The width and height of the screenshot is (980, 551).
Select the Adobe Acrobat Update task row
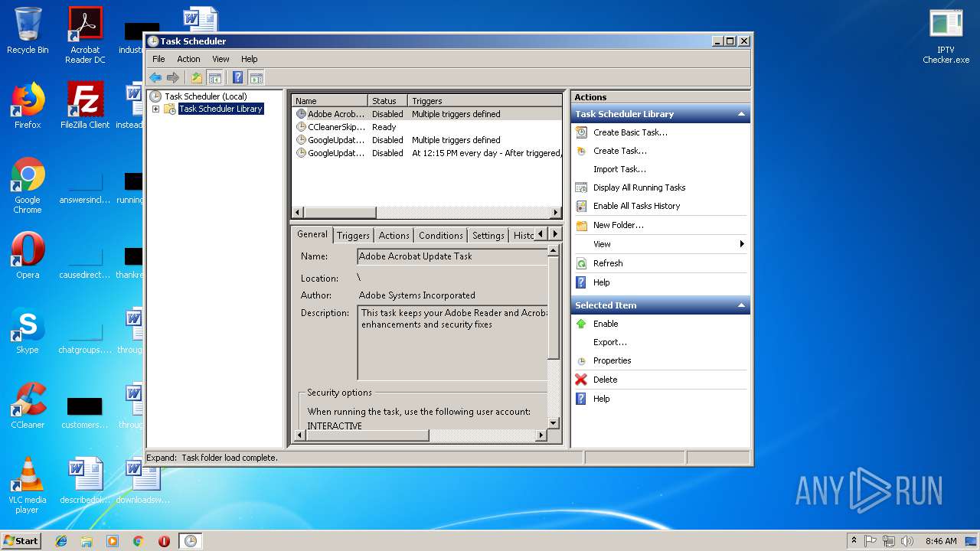[x=427, y=114]
